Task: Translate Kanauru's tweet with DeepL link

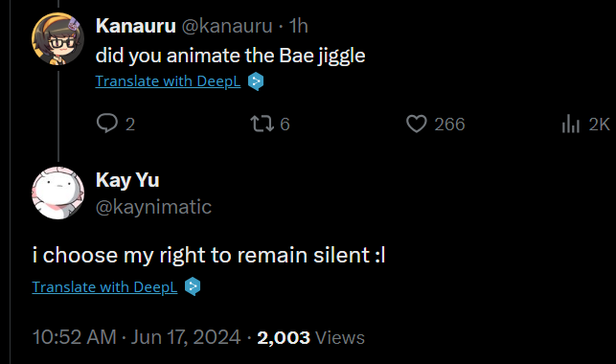Action: click(168, 81)
